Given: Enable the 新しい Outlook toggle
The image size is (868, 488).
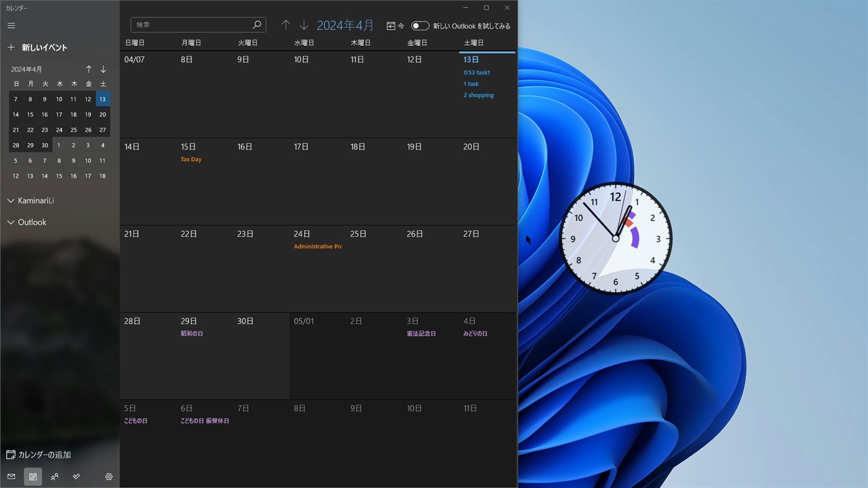Looking at the screenshot, I should click(x=420, y=25).
